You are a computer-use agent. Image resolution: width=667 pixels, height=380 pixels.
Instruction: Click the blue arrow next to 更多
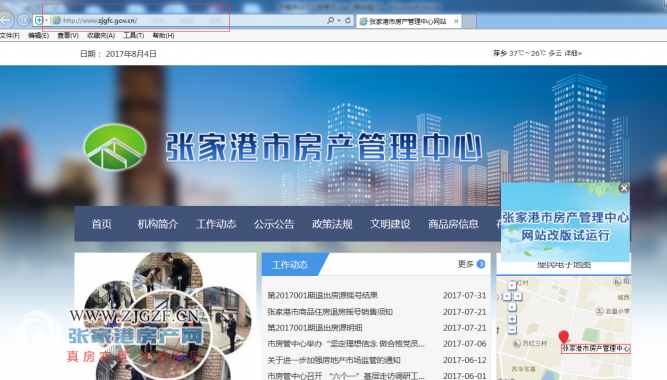(x=481, y=264)
